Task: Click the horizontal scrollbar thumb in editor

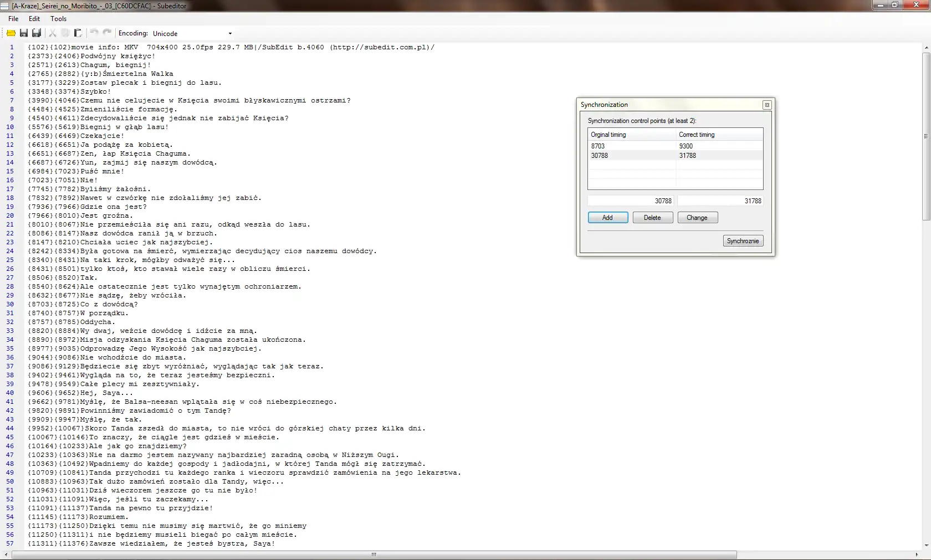Action: click(x=374, y=554)
